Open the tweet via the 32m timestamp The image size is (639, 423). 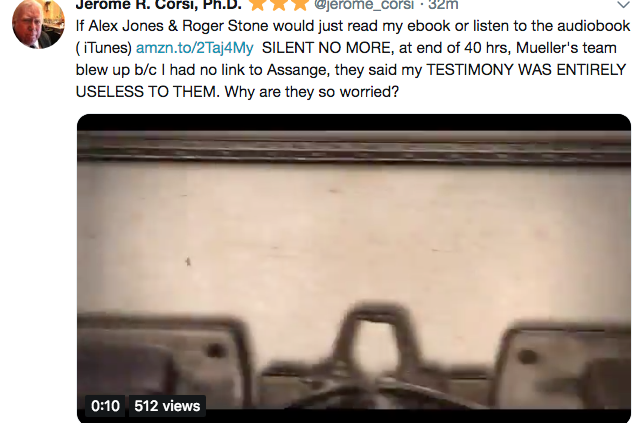tap(443, 5)
